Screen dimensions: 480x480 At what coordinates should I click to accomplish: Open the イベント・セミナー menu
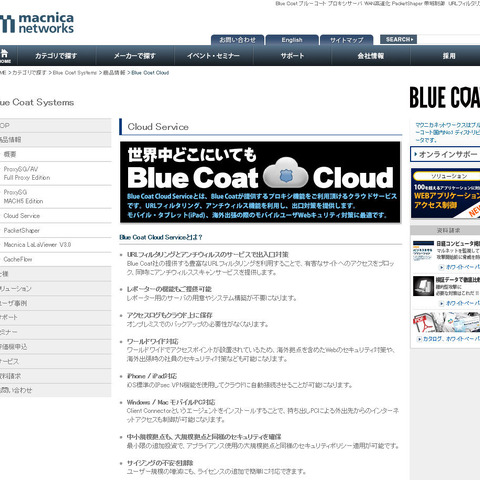[213, 56]
